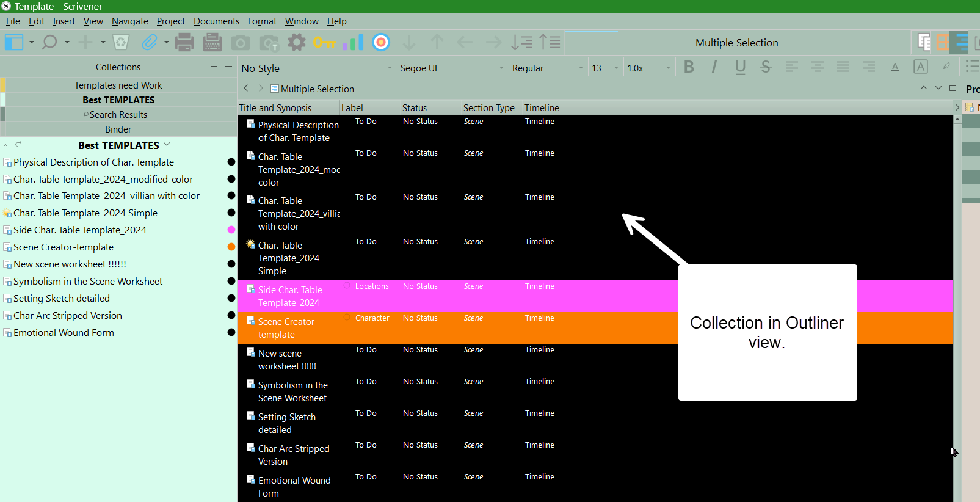Click orange label dot for Scene Creator-template
Viewport: 980px width, 502px height.
(231, 247)
